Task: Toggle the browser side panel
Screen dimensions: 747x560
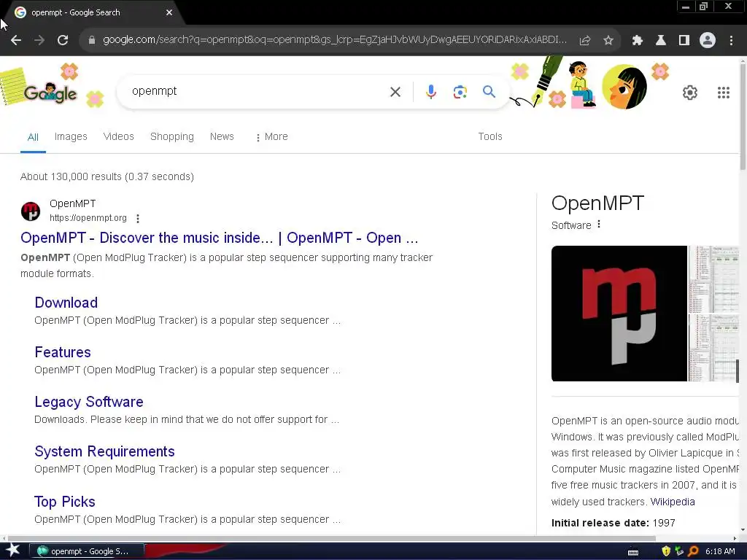Action: (684, 41)
